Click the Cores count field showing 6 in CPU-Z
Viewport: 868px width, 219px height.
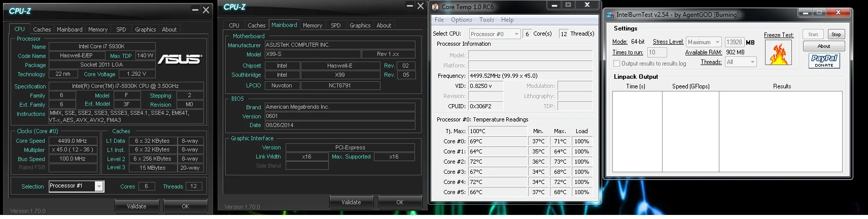point(146,186)
